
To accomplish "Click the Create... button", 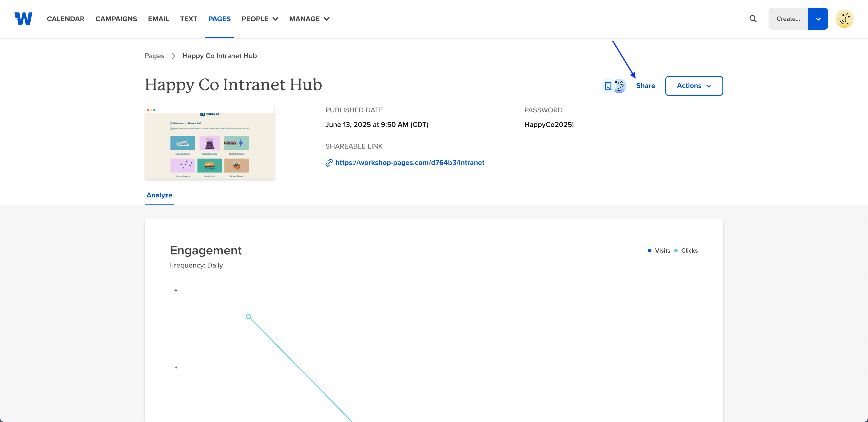I will [x=788, y=19].
